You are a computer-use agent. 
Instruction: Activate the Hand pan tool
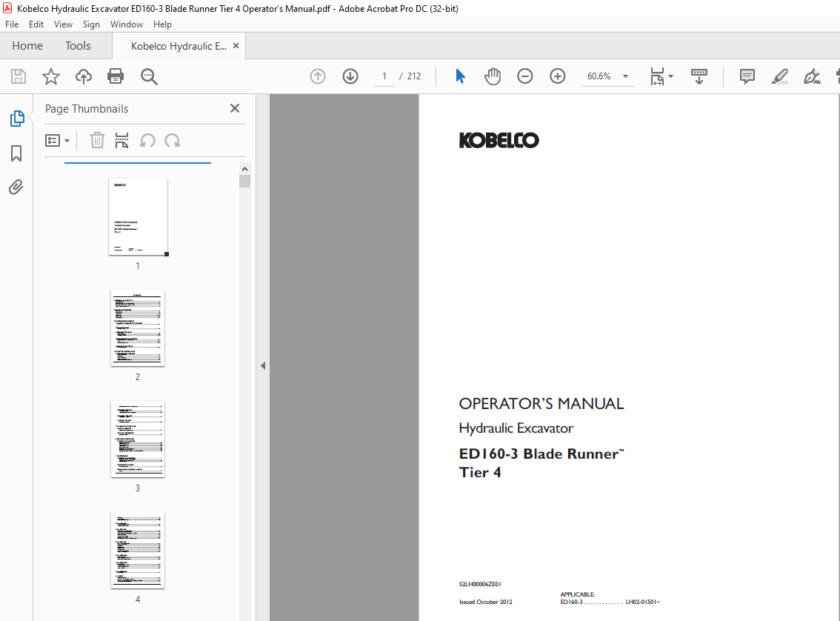493,76
